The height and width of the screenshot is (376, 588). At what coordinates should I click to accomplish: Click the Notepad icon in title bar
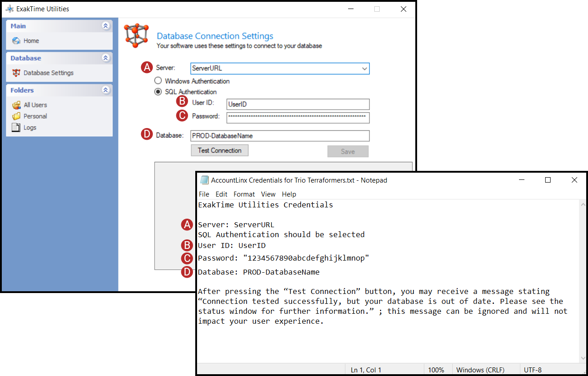pyautogui.click(x=204, y=180)
